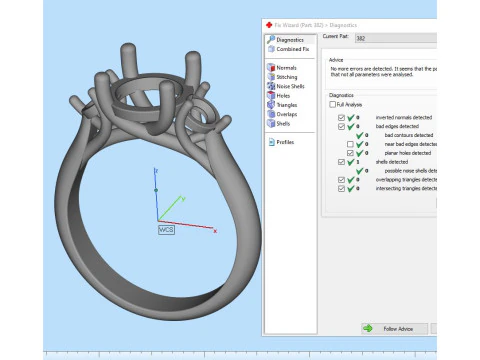Open the Combined Fix icon
Viewport: 480px width, 360px height.
(x=271, y=49)
